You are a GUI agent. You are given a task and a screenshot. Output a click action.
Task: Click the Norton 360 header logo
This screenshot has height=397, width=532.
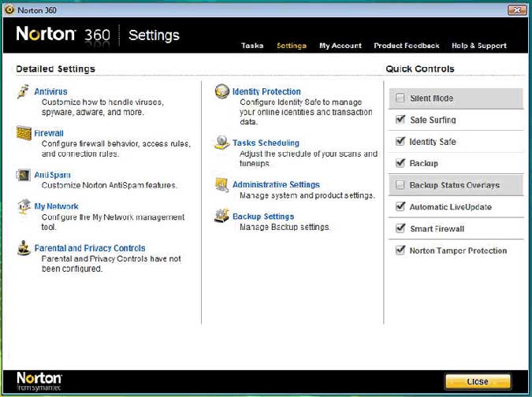click(x=63, y=35)
